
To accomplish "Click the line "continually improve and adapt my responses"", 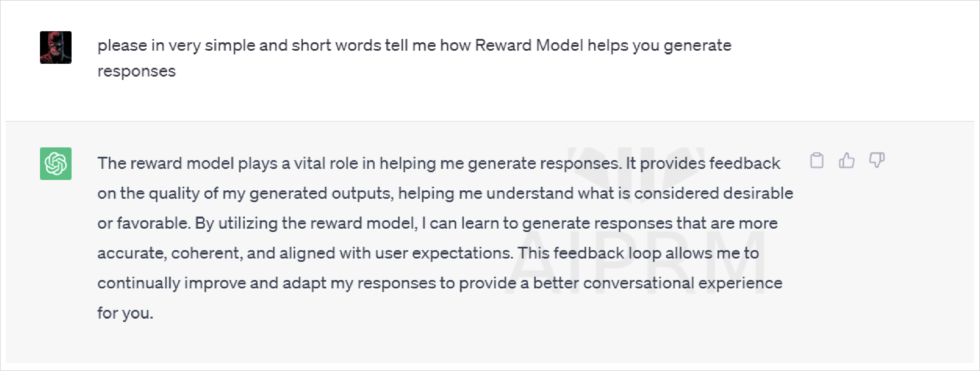I will tap(267, 283).
